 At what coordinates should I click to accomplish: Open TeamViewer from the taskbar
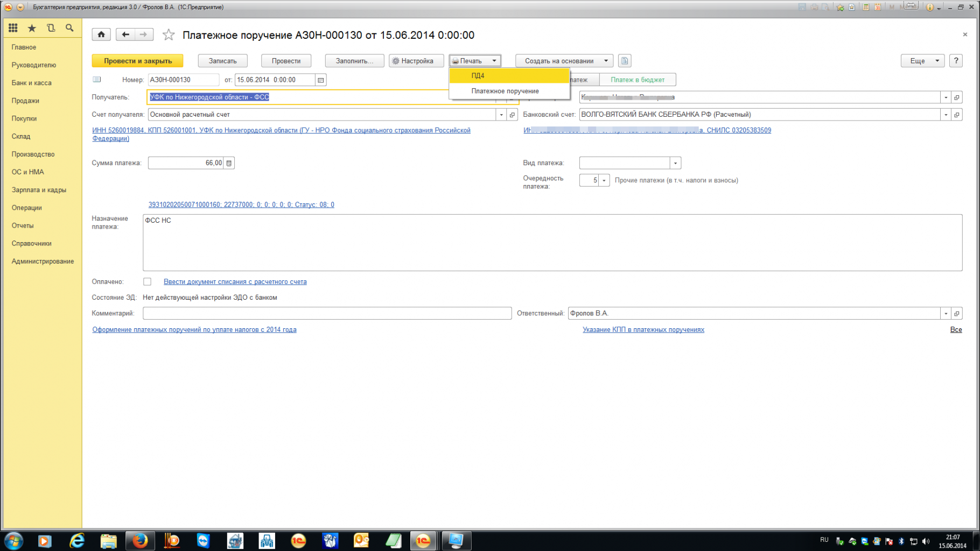(x=203, y=540)
